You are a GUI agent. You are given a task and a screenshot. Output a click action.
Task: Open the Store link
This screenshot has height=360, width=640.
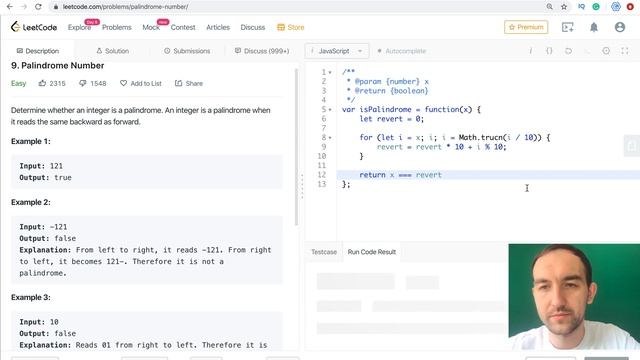coord(291,27)
